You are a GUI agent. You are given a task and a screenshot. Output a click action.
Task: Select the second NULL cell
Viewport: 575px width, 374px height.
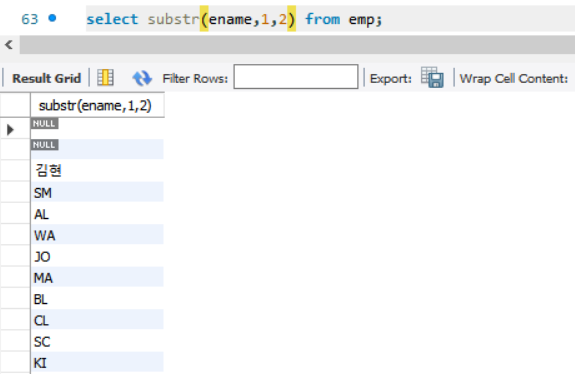pyautogui.click(x=97, y=149)
